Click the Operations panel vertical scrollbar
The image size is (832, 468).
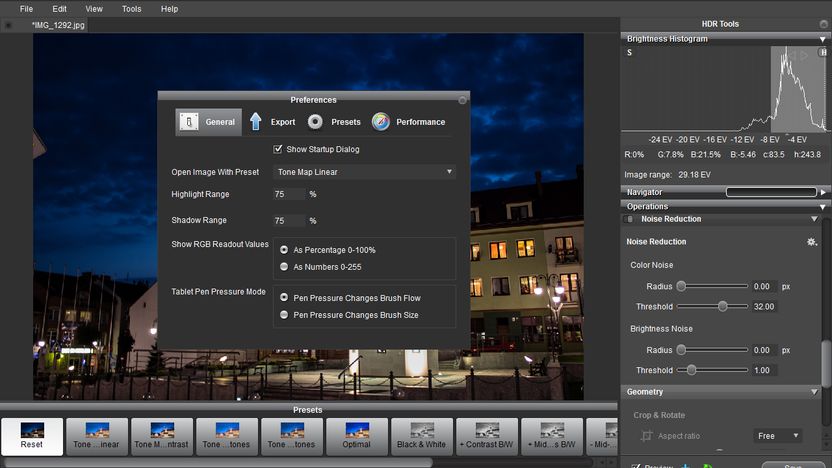[x=826, y=363]
